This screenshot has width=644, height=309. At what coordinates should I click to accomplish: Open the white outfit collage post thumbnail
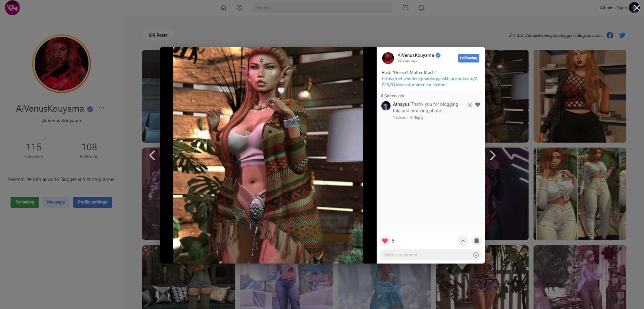[580, 194]
